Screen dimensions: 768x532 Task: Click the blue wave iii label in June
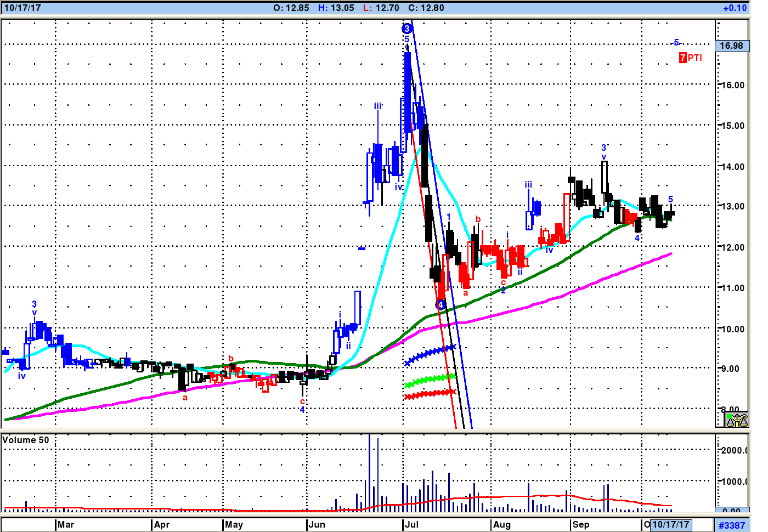tap(377, 106)
